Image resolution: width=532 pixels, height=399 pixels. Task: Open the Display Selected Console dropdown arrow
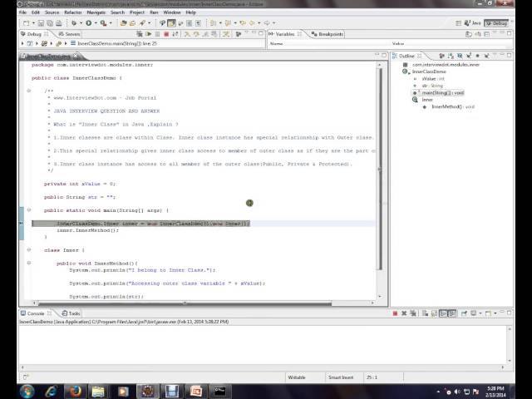point(480,313)
